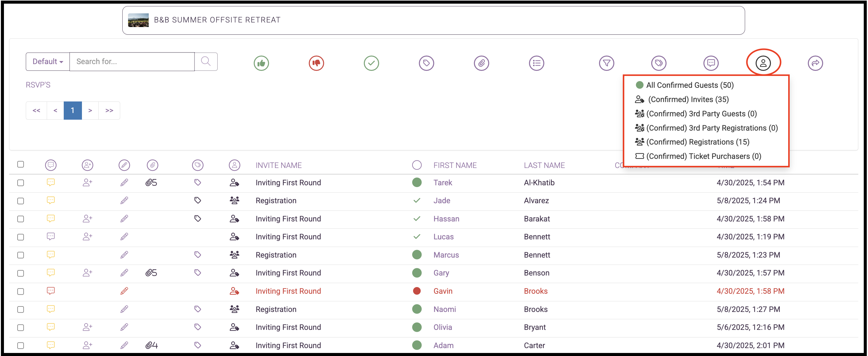Click the green checkmark circle toolbar icon
The image size is (868, 356).
click(x=371, y=63)
